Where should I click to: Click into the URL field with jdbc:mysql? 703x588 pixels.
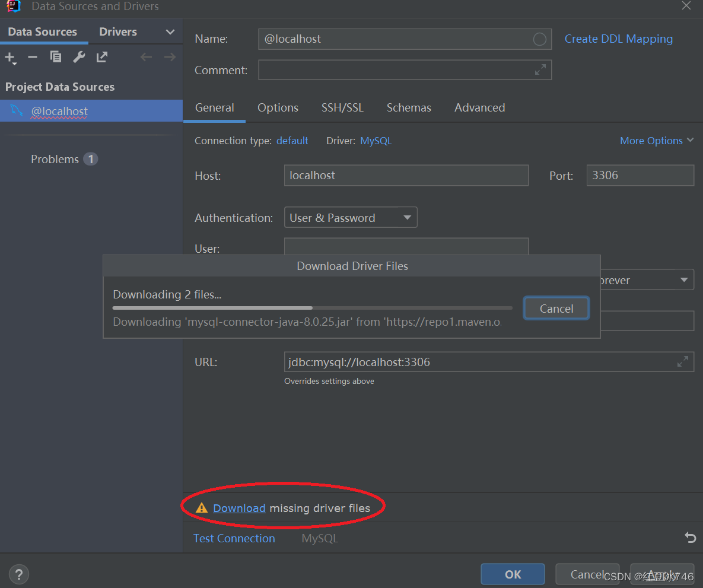(x=489, y=361)
